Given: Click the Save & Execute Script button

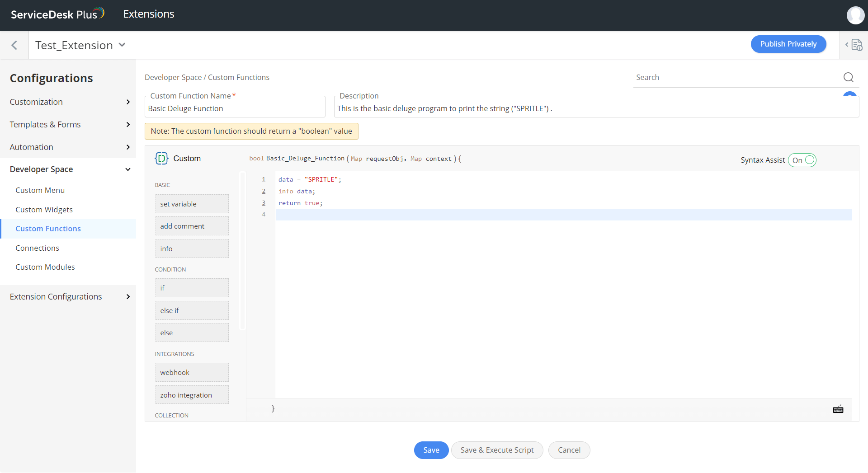Looking at the screenshot, I should (497, 450).
